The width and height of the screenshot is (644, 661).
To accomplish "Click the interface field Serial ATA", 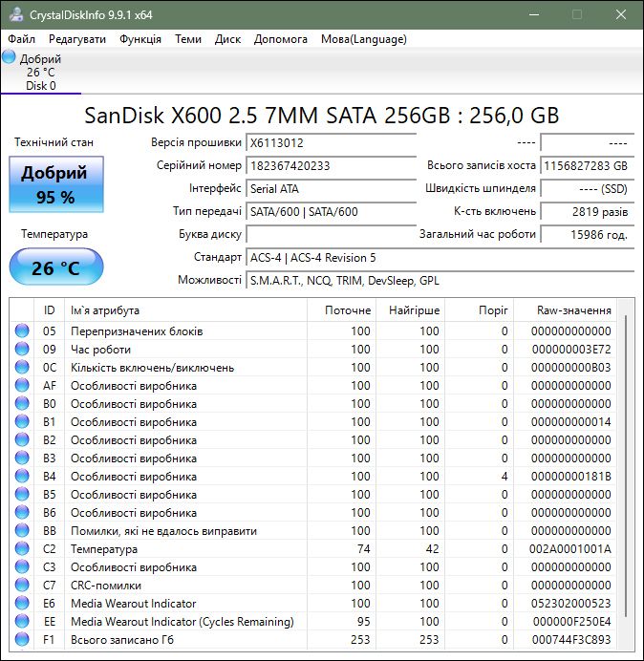I will pyautogui.click(x=331, y=188).
